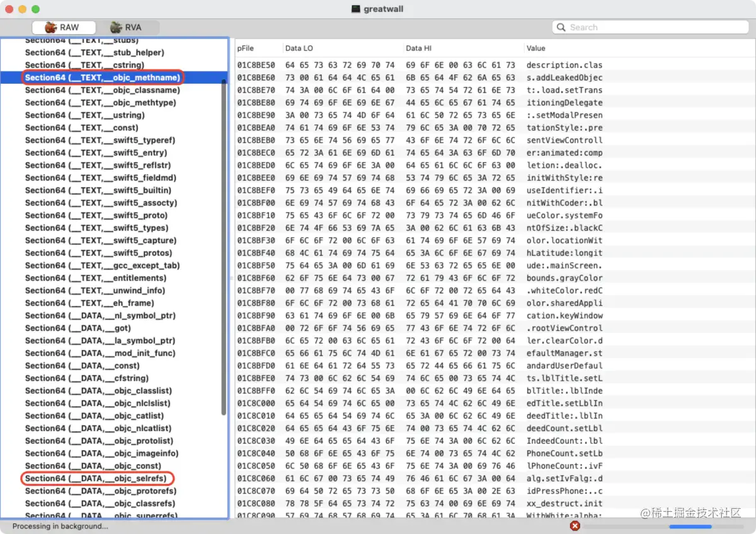Select Section64 (__TEXT,__objc_methname) row
The height and width of the screenshot is (534, 756).
pyautogui.click(x=115, y=78)
